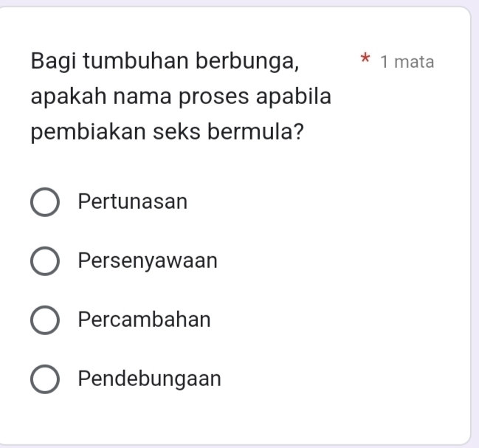This screenshot has height=448, width=479.
Task: Click the red required asterisk
Action: tap(364, 59)
